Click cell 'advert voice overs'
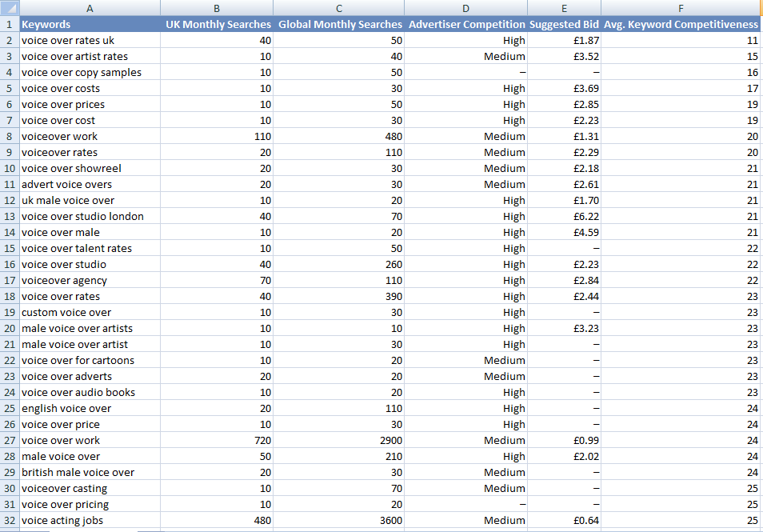 click(90, 185)
